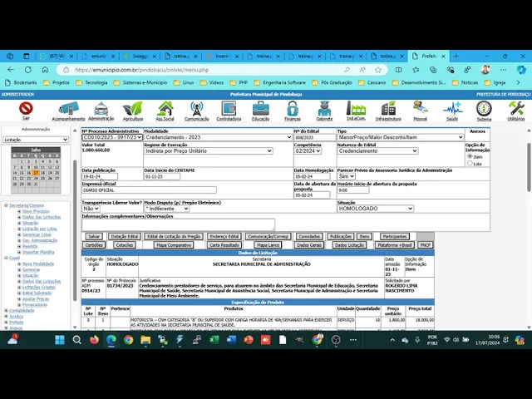Select the Item information option

[x=470, y=156]
